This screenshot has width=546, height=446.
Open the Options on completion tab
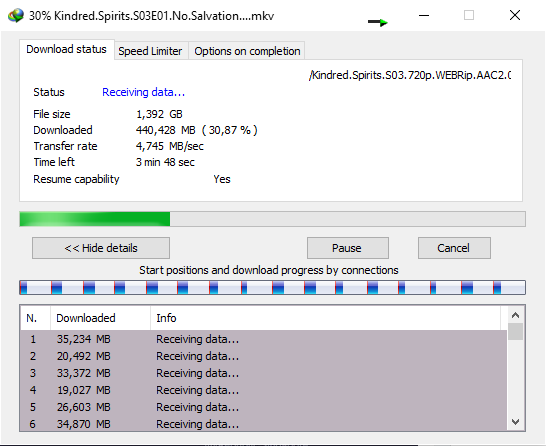(247, 51)
